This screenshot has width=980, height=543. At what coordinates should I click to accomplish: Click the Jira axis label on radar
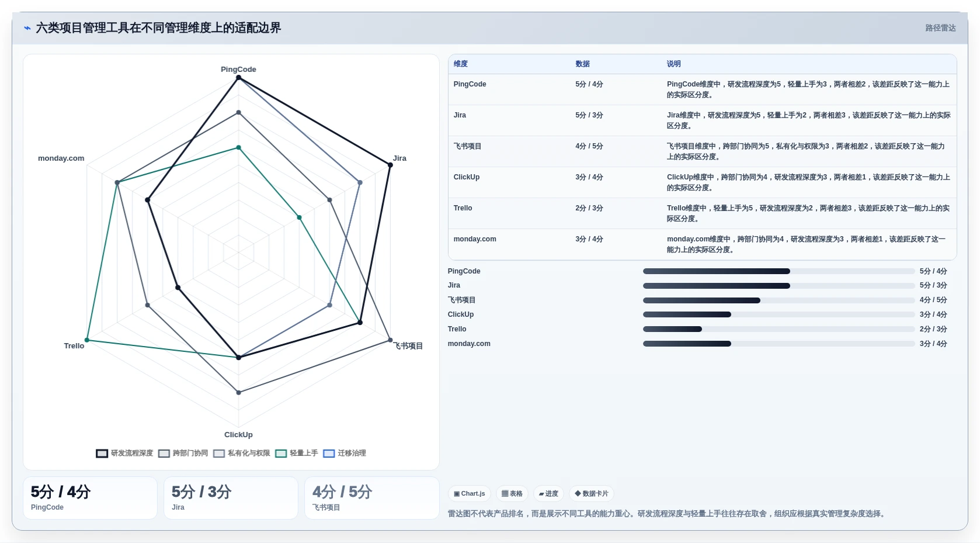coord(399,158)
